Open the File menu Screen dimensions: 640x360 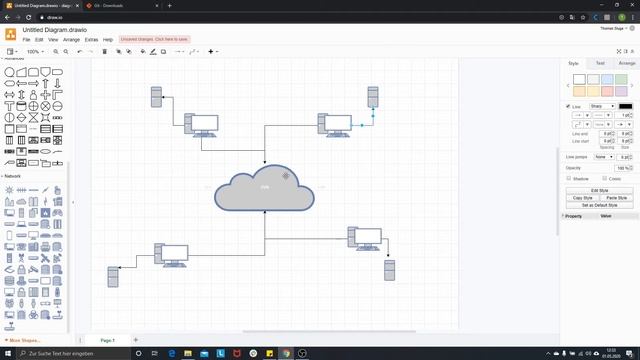[x=26, y=40]
